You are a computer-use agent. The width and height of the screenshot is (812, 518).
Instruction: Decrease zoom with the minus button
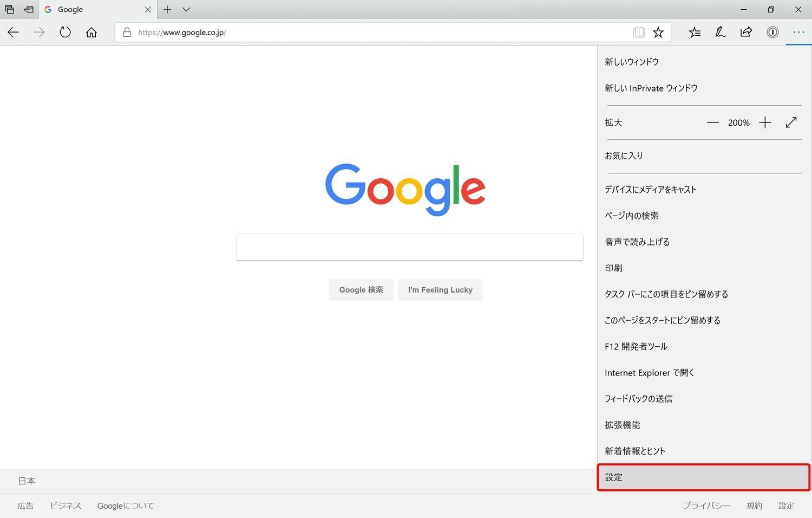point(712,123)
